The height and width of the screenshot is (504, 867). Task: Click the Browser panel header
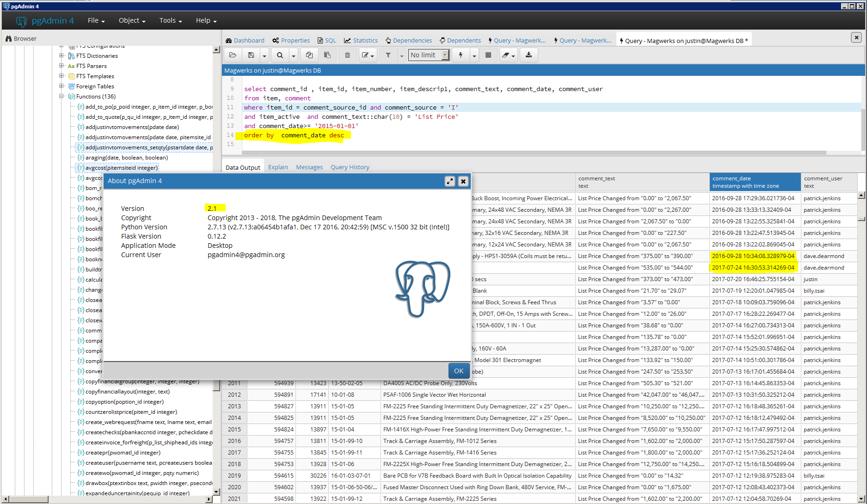pyautogui.click(x=111, y=39)
